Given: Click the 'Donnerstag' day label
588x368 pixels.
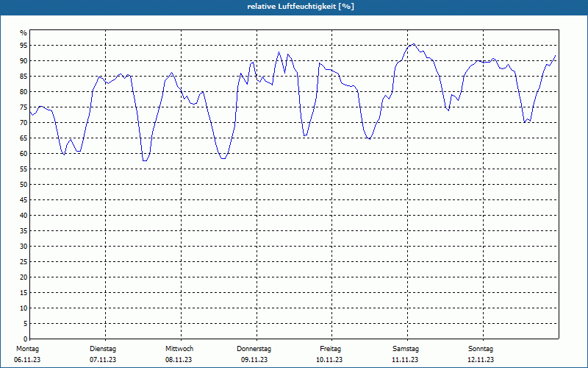Looking at the screenshot, I should click(254, 349).
